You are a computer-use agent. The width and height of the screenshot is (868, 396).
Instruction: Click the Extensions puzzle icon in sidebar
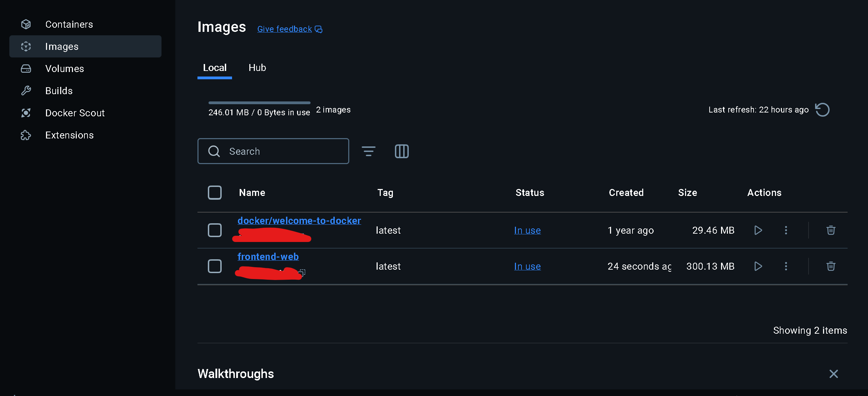click(26, 135)
